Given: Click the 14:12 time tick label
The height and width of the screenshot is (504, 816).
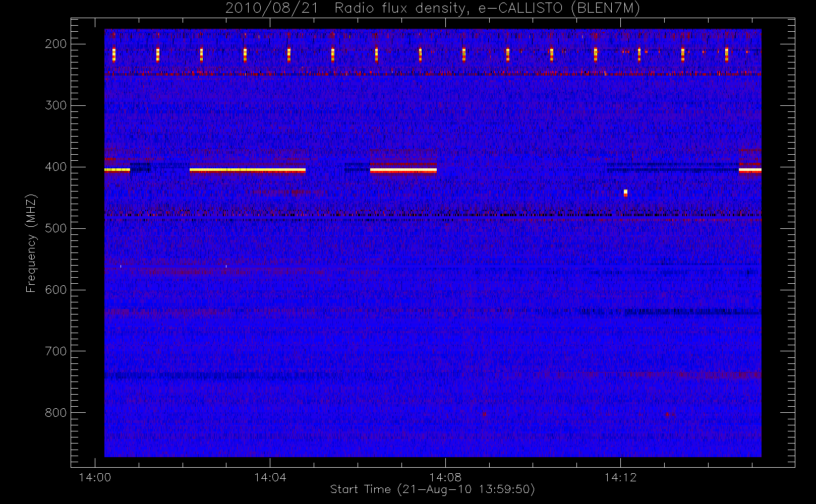Looking at the screenshot, I should [620, 477].
